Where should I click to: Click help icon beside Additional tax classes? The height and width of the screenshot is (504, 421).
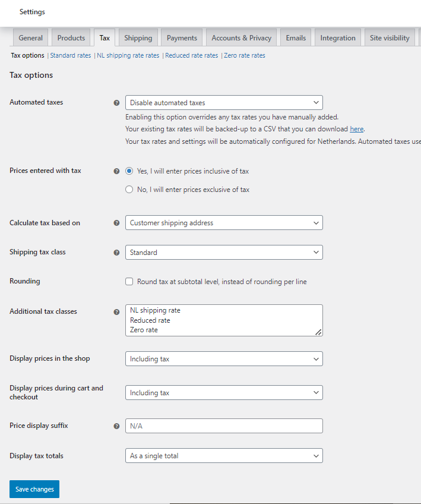[116, 312]
